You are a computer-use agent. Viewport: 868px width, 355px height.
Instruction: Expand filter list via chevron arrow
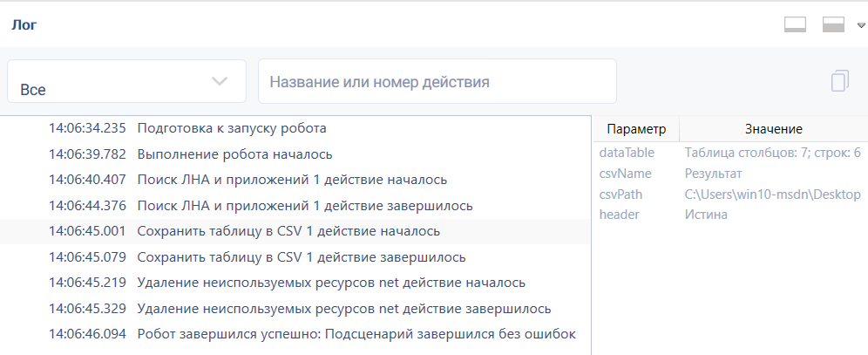click(220, 81)
